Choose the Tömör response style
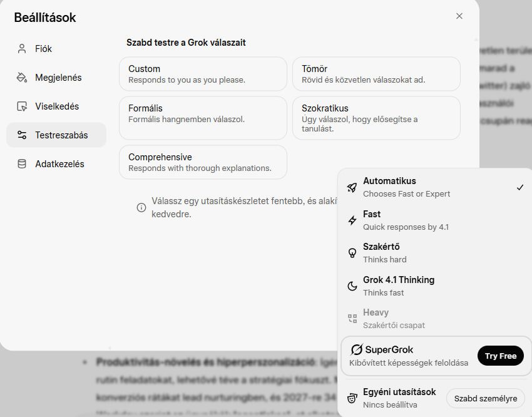The height and width of the screenshot is (417, 532). (x=376, y=74)
